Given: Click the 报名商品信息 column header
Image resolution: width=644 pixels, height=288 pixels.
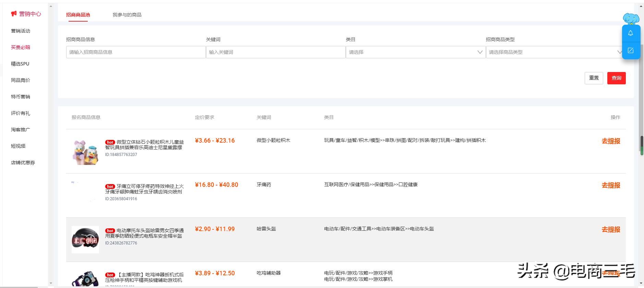Looking at the screenshot, I should [86, 117].
